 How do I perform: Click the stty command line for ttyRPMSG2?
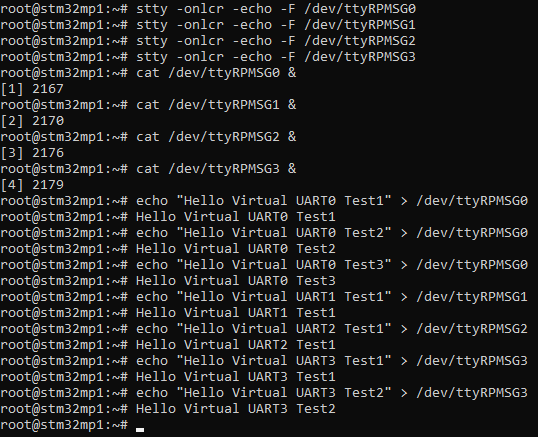(276, 41)
